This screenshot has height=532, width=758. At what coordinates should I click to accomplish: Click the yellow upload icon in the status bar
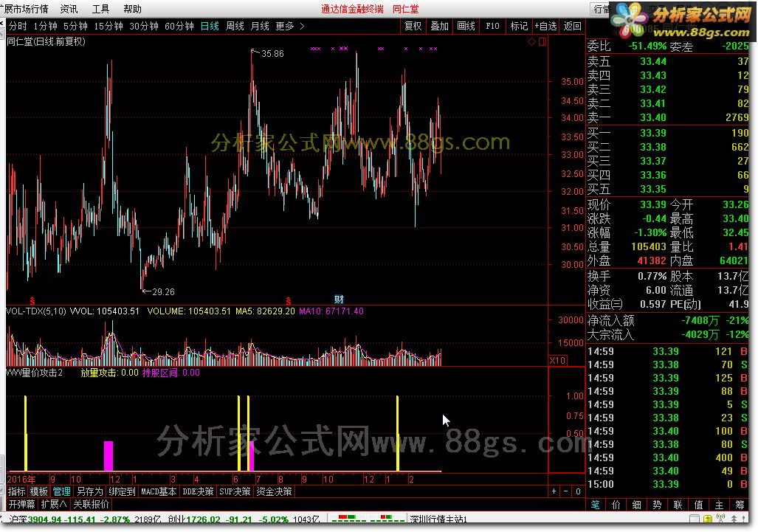point(708,519)
